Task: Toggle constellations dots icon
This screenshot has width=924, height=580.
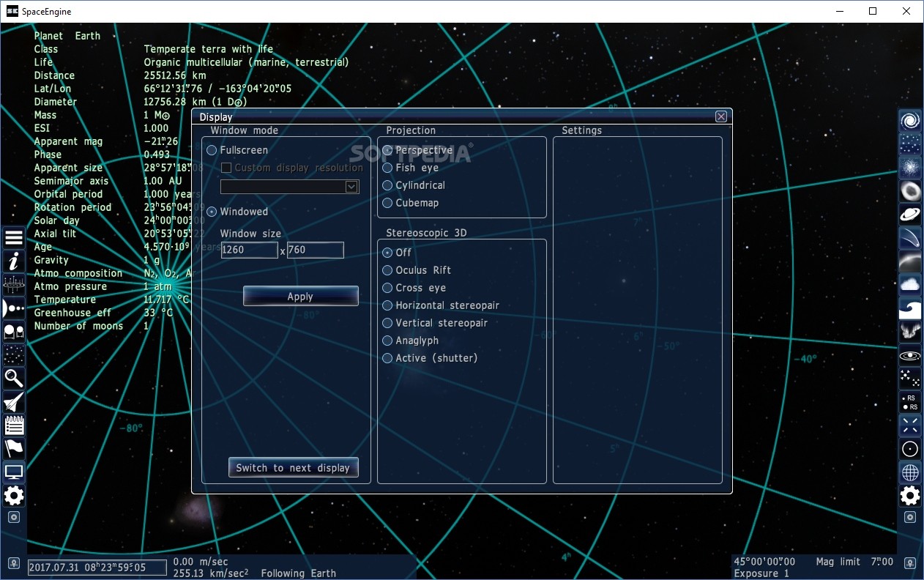Action: [910, 379]
